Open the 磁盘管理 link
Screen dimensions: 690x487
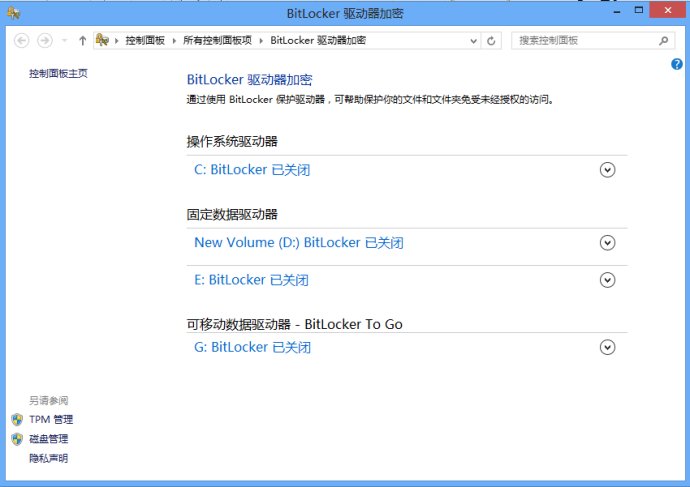49,439
